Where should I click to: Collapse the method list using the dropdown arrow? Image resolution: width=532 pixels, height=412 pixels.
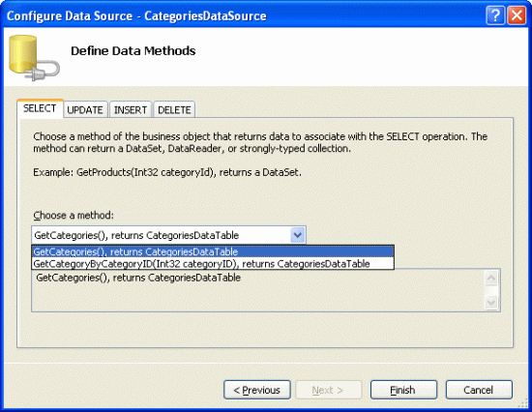click(298, 235)
